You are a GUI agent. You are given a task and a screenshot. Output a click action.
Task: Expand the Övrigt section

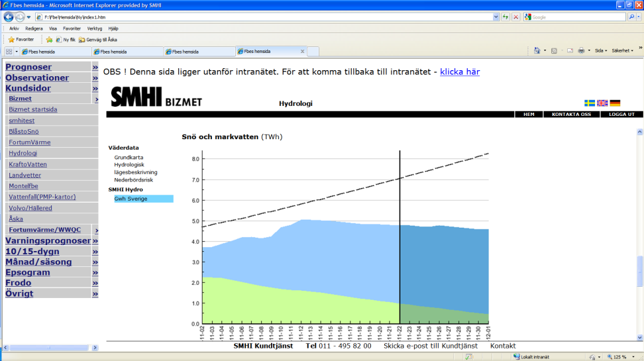pos(95,293)
